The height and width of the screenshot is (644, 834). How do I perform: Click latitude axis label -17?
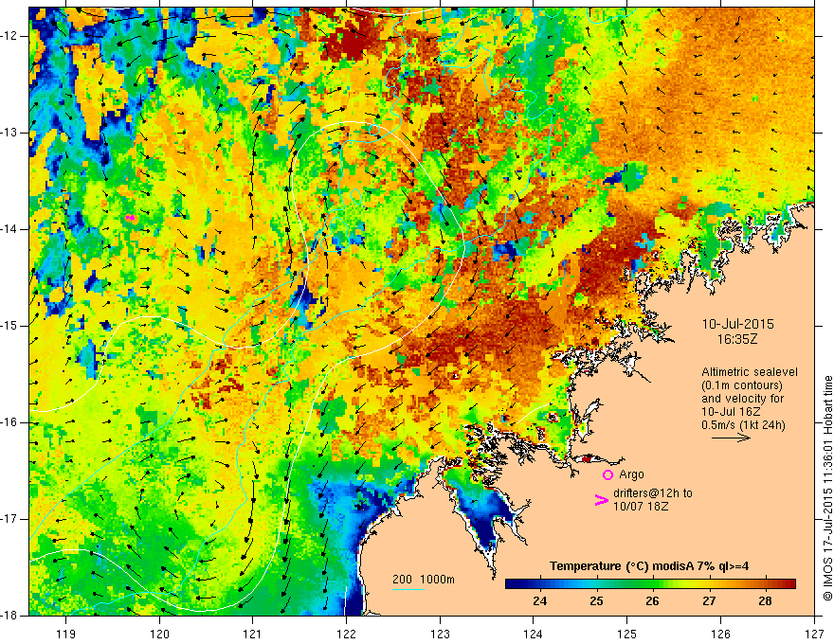pyautogui.click(x=10, y=519)
